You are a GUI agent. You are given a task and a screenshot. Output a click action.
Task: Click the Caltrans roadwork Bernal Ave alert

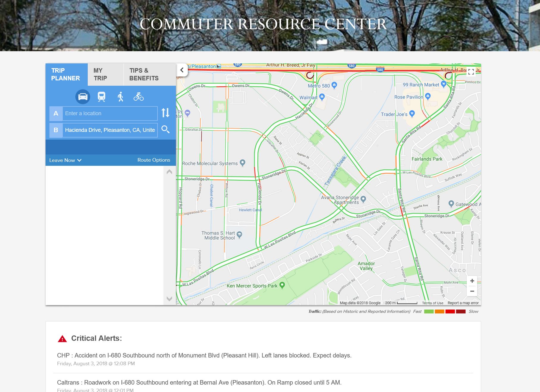click(199, 382)
